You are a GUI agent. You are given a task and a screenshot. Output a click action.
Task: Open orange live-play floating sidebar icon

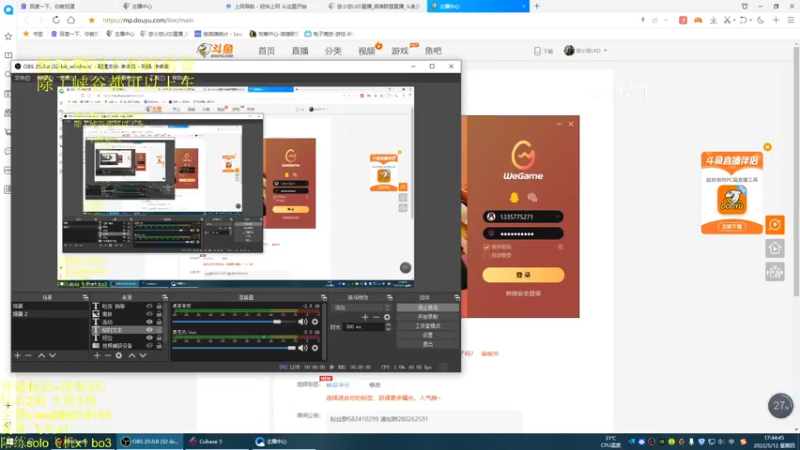[x=774, y=224]
